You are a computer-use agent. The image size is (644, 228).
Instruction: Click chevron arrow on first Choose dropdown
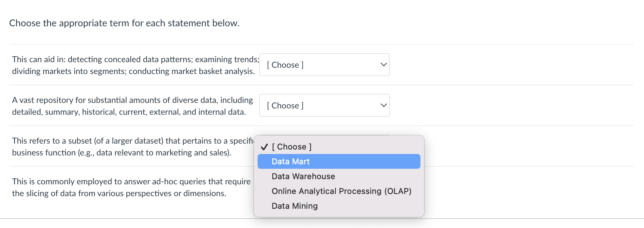pyautogui.click(x=383, y=65)
